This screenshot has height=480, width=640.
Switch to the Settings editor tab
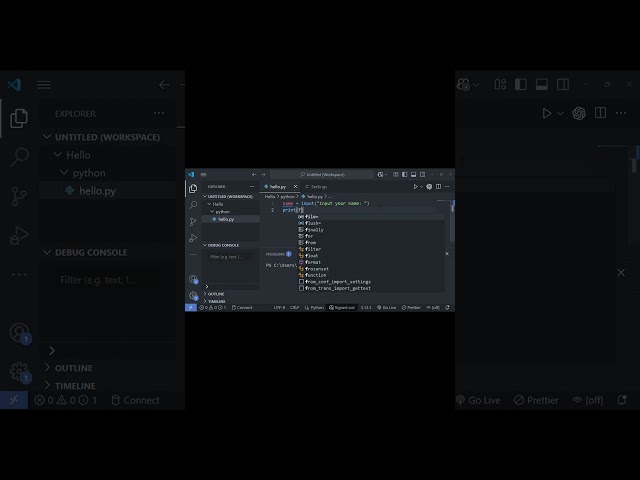click(316, 187)
